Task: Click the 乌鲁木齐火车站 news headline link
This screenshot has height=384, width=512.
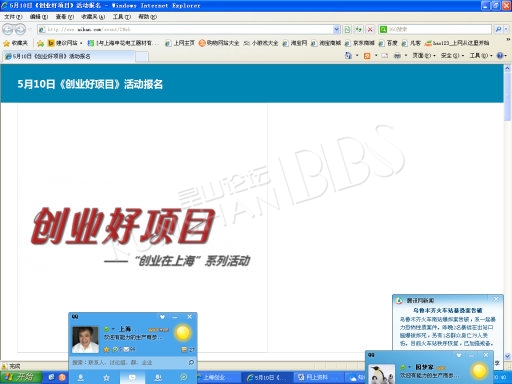Action: pyautogui.click(x=448, y=310)
